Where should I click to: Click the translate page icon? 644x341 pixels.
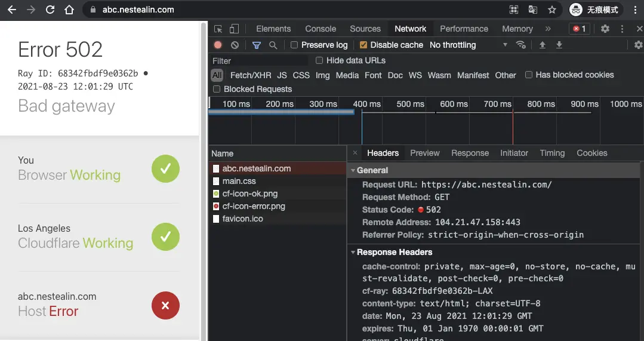(x=533, y=10)
